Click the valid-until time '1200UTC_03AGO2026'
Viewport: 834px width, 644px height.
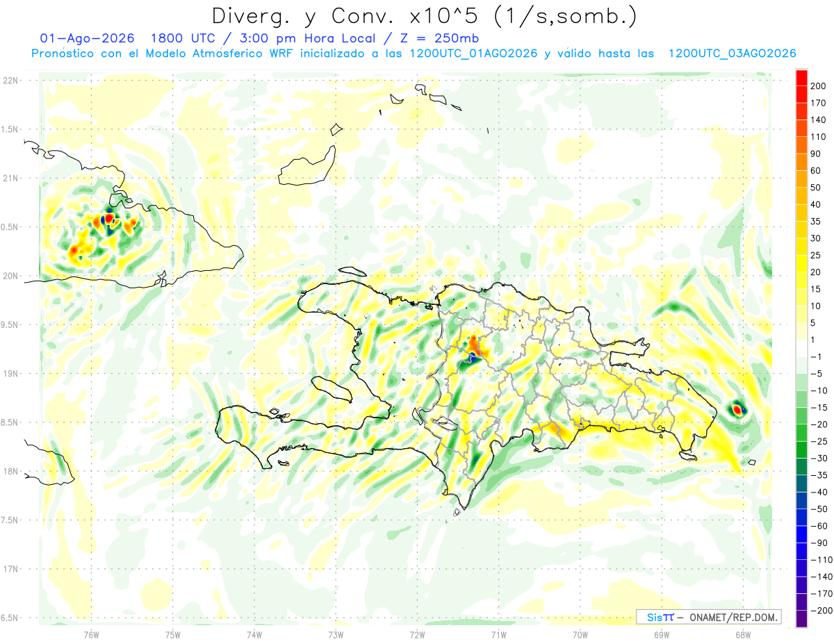coord(732,53)
